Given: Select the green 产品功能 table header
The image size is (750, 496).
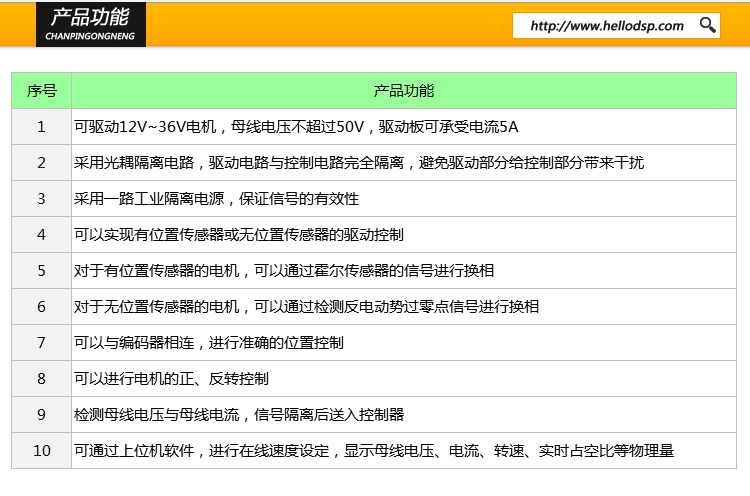Looking at the screenshot, I should point(404,91).
